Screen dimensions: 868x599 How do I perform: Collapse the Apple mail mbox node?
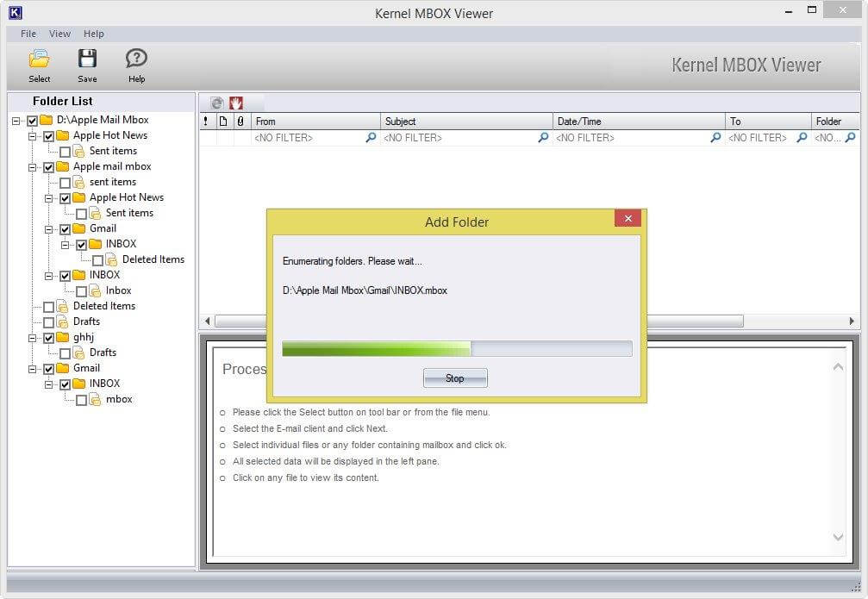tap(32, 167)
